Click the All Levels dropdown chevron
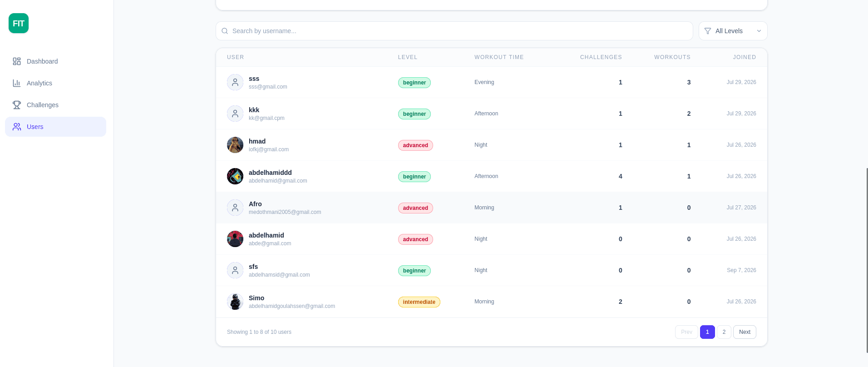868x367 pixels. coord(759,31)
